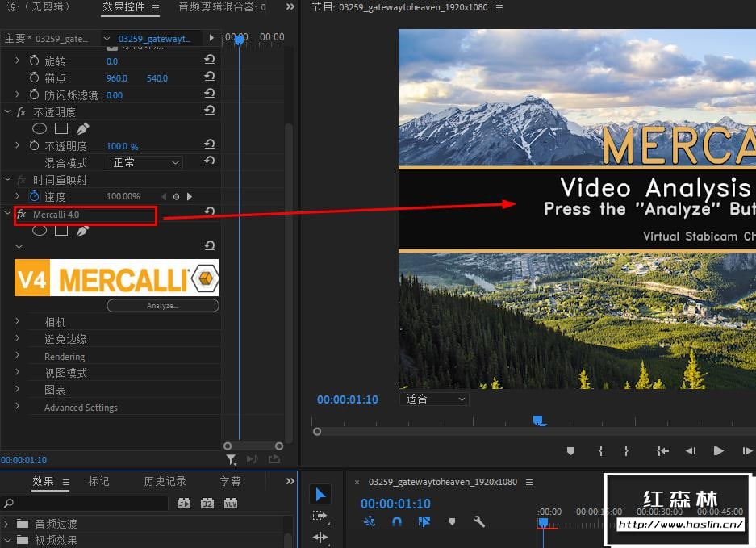This screenshot has height=548, width=756.
Task: Go to previous 速度 keyframe
Action: click(x=164, y=196)
